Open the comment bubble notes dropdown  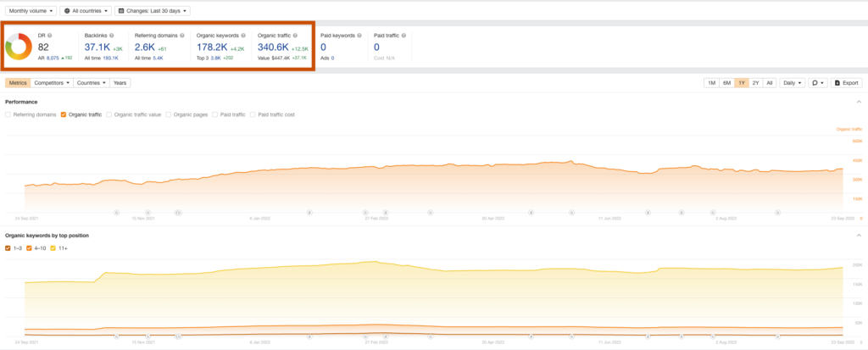coord(817,83)
